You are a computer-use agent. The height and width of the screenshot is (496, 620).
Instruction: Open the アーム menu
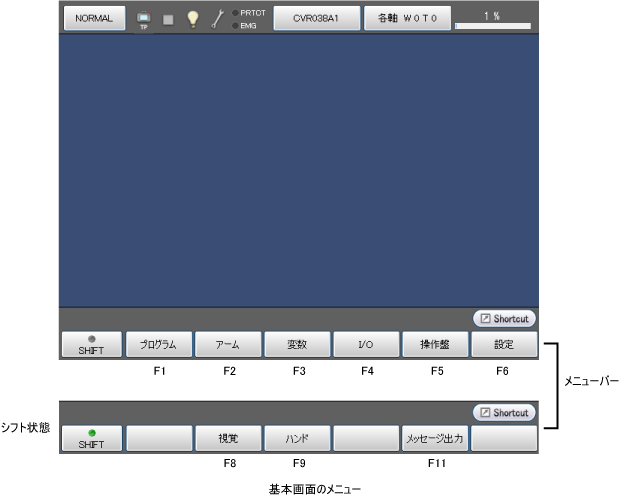point(227,345)
